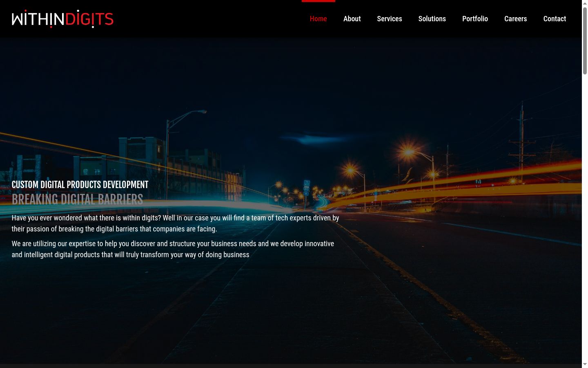This screenshot has width=588, height=368.
Task: Click the scrollbar down arrow
Action: (x=585, y=364)
